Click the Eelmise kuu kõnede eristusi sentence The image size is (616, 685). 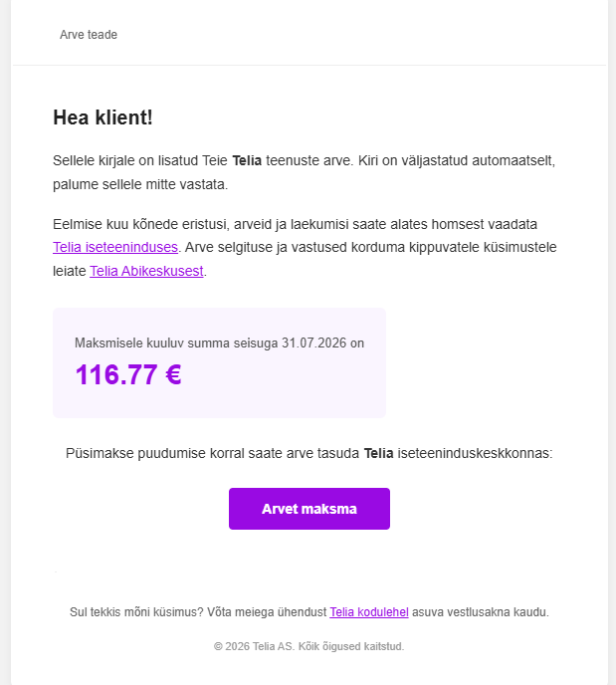[x=295, y=224]
